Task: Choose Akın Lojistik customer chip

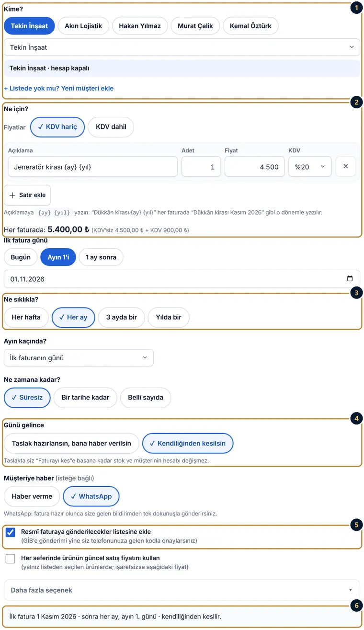Action: (x=84, y=26)
